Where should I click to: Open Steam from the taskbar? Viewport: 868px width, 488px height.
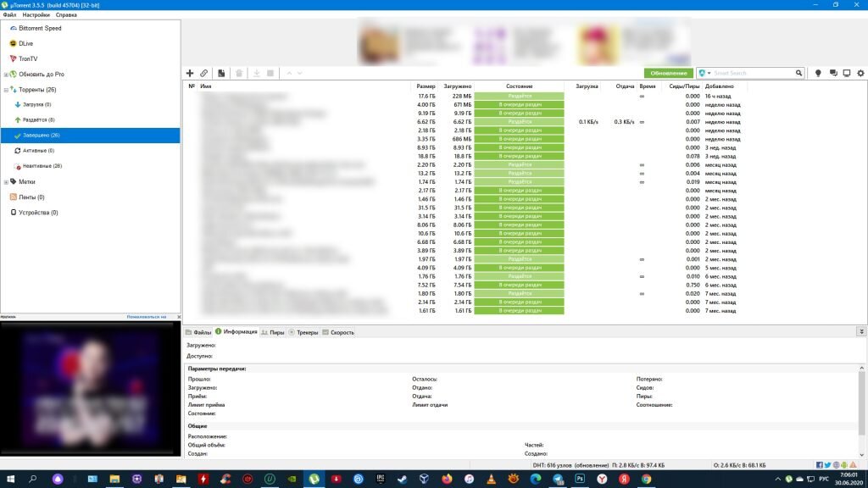click(x=403, y=480)
